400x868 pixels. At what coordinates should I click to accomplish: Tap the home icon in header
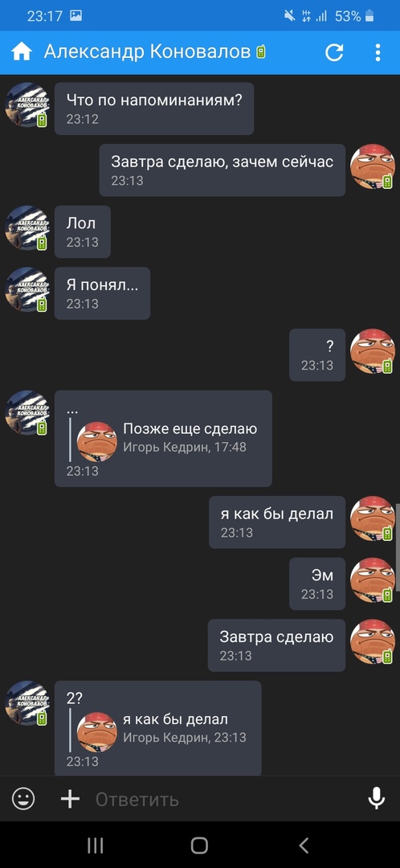pyautogui.click(x=22, y=52)
